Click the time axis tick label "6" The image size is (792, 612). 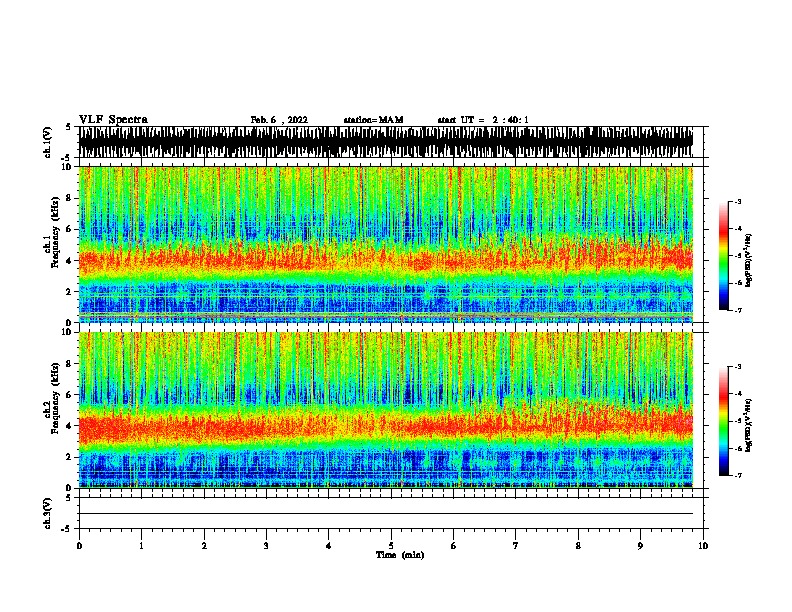point(454,546)
